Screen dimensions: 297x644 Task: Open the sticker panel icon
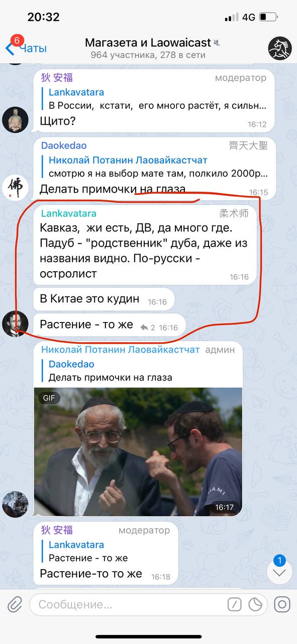(x=255, y=604)
